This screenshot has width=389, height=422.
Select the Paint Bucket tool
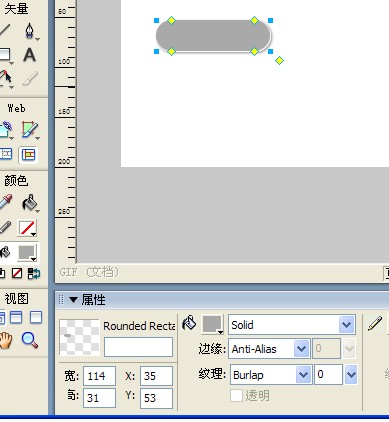(29, 203)
